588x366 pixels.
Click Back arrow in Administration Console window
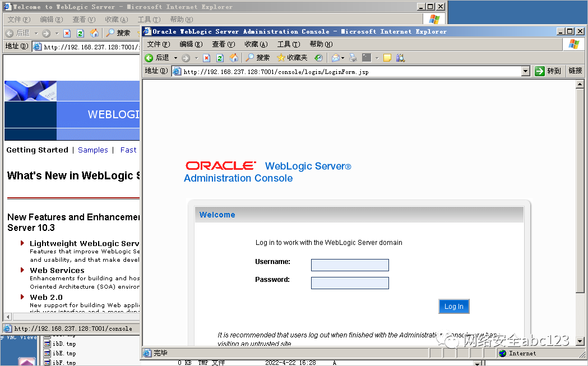[x=149, y=58]
